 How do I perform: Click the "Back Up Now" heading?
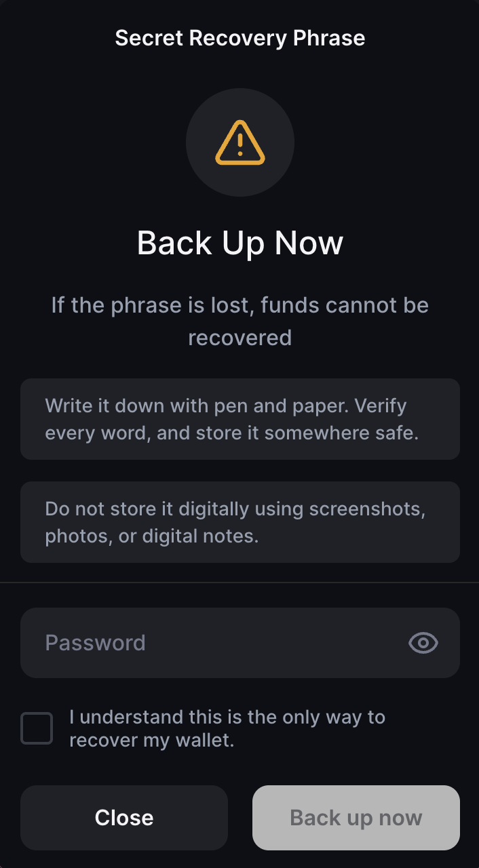[240, 243]
